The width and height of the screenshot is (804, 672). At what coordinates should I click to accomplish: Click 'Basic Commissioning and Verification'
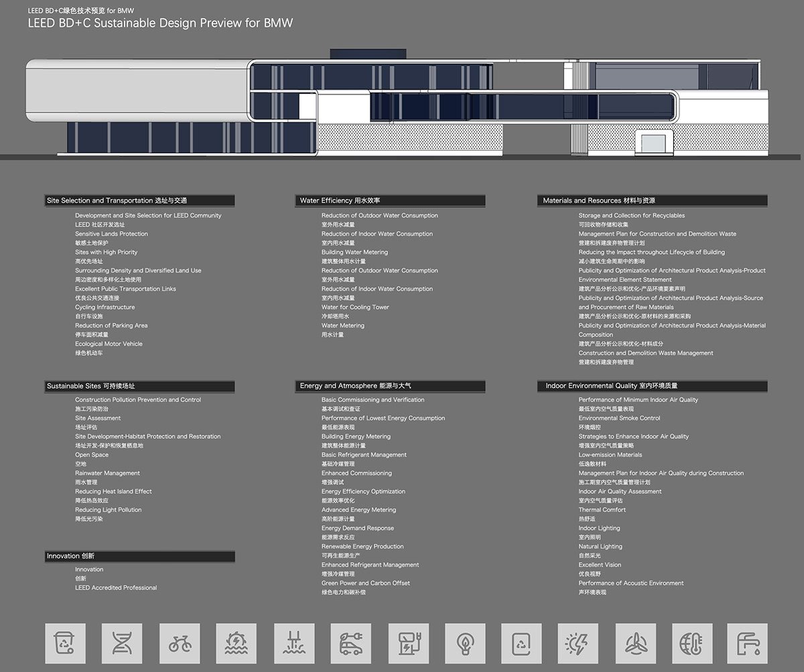tap(373, 400)
